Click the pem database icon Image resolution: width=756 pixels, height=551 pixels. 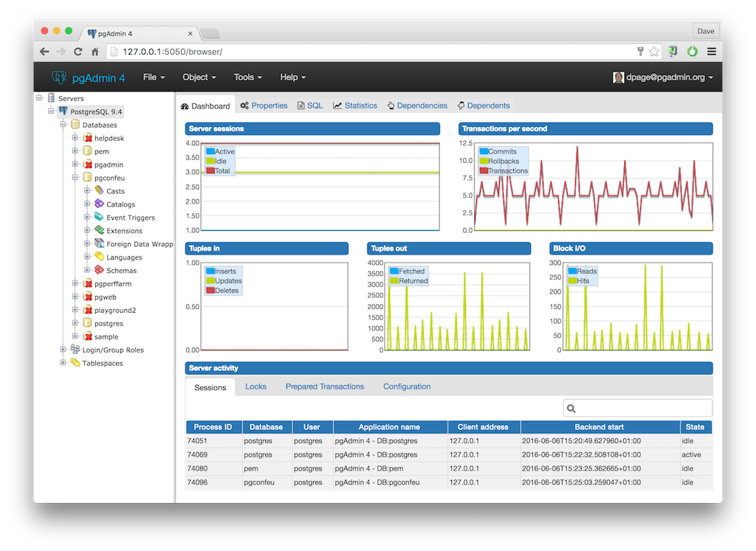tap(87, 150)
